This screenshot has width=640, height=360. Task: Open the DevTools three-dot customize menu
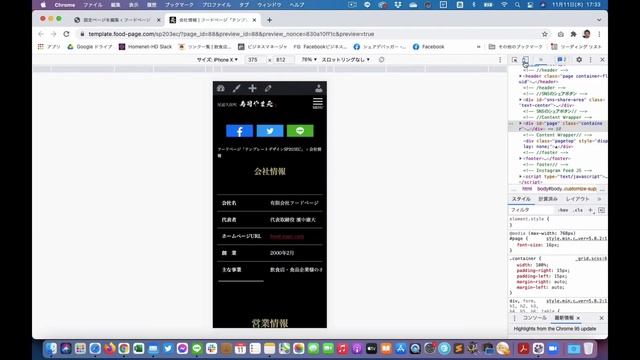click(590, 60)
